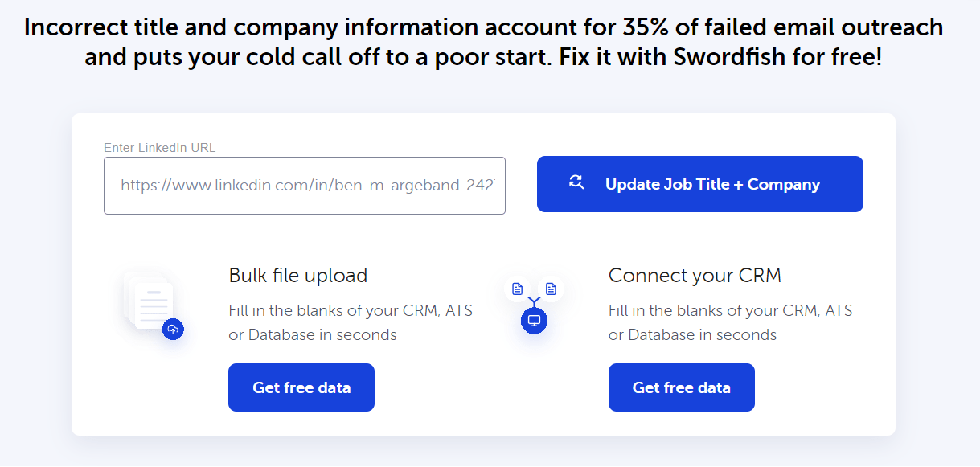980x467 pixels.
Task: Click Get free data under Connect your CRM
Action: point(681,387)
